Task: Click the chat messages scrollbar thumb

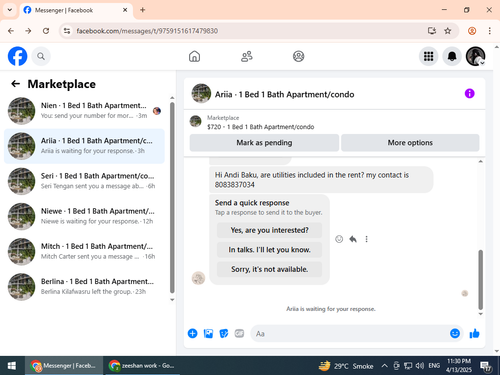Action: pos(480,280)
